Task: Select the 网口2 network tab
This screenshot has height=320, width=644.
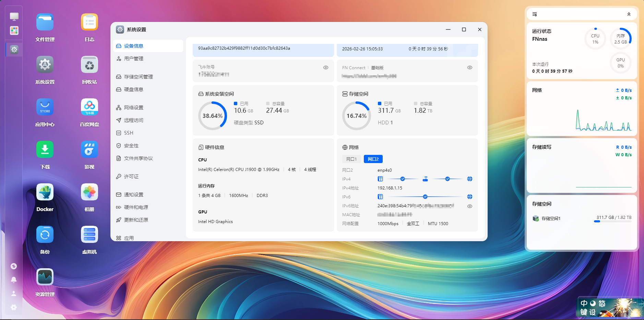Action: [373, 159]
